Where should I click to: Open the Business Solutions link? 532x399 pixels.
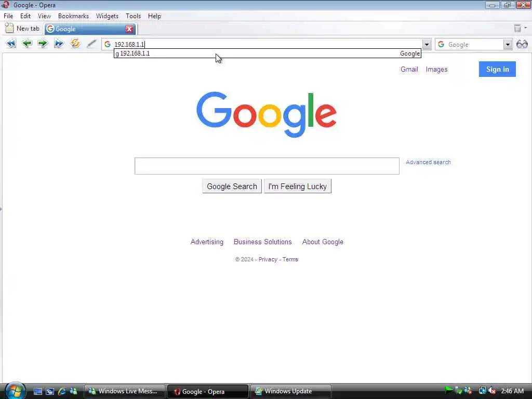[262, 242]
